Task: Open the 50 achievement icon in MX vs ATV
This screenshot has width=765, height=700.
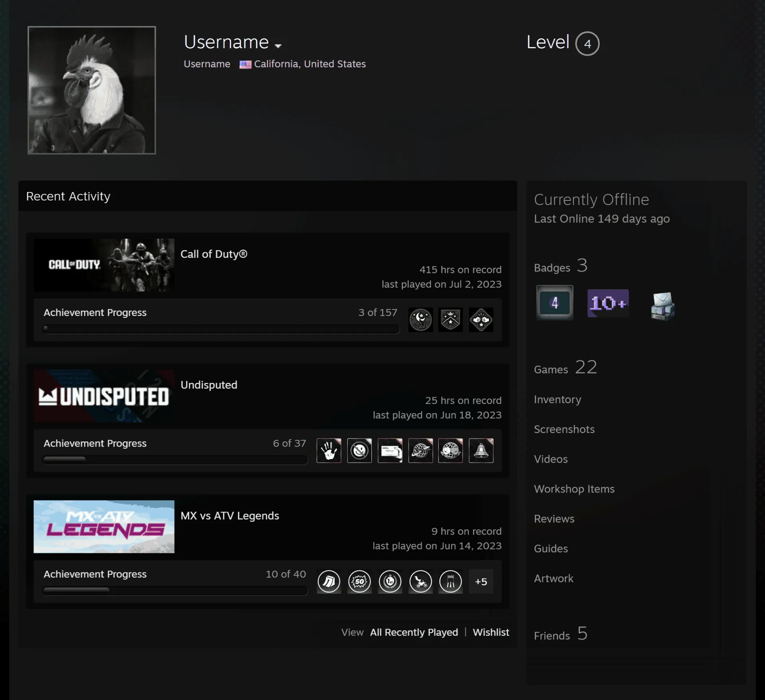Action: pyautogui.click(x=359, y=582)
